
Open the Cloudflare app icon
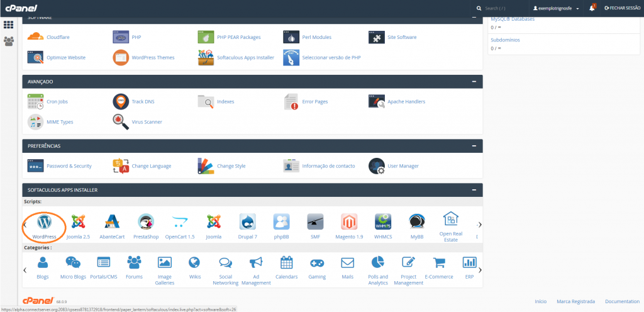35,37
